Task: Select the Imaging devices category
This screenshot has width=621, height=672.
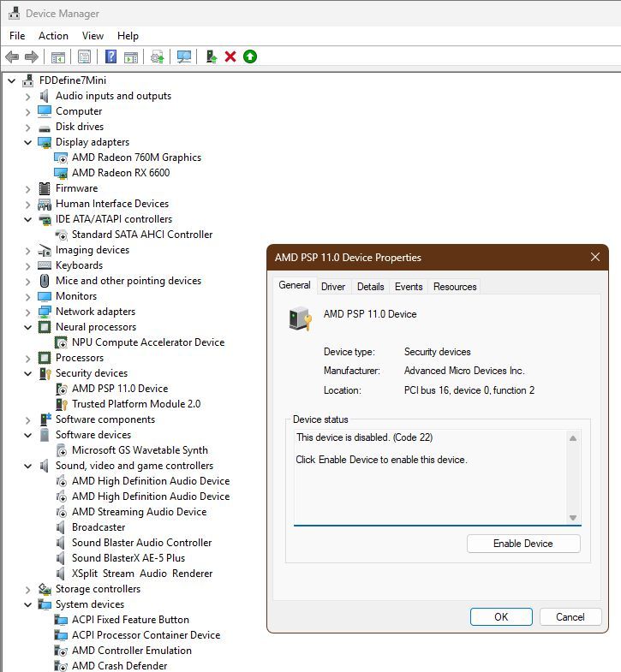Action: point(93,250)
